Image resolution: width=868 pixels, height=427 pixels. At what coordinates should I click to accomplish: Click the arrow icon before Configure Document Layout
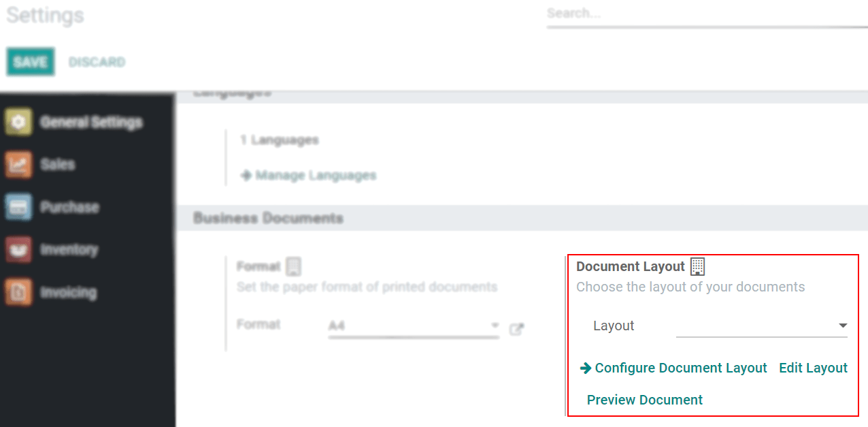pyautogui.click(x=585, y=368)
